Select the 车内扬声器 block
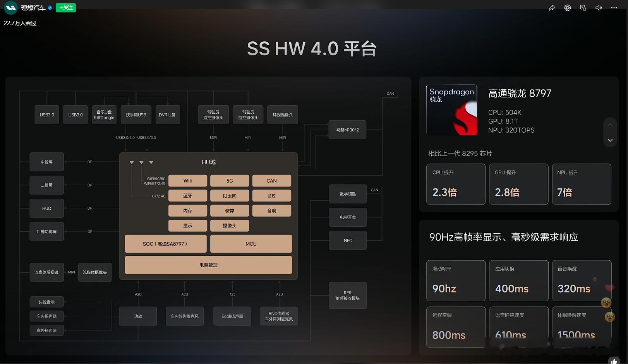Image resolution: width=628 pixels, height=364 pixels. [46, 316]
